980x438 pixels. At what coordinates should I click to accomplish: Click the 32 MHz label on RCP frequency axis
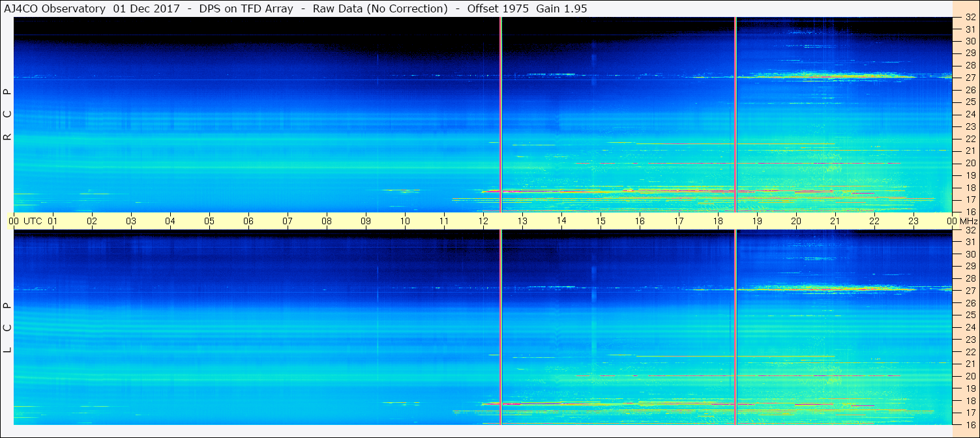(970, 17)
